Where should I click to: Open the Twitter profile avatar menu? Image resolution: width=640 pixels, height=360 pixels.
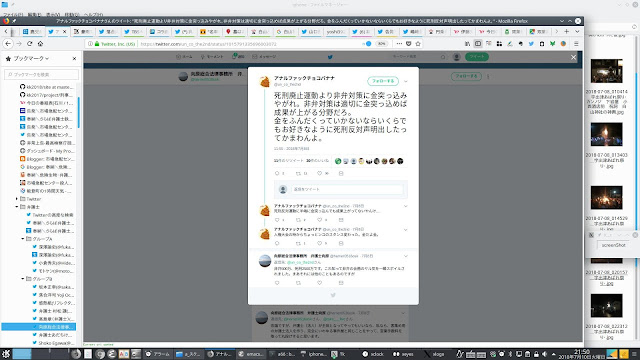click(457, 57)
